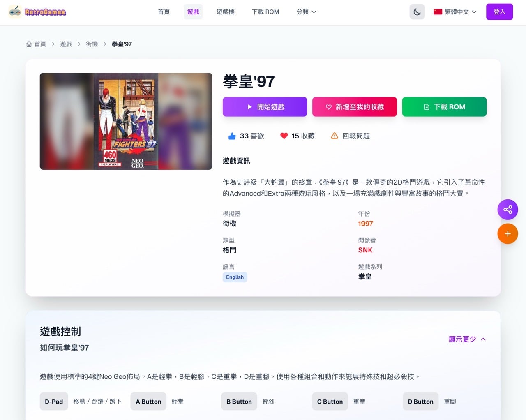Screen dimensions: 526x420
Task: Go to 首頁 in the top navigation
Action: pyautogui.click(x=164, y=12)
